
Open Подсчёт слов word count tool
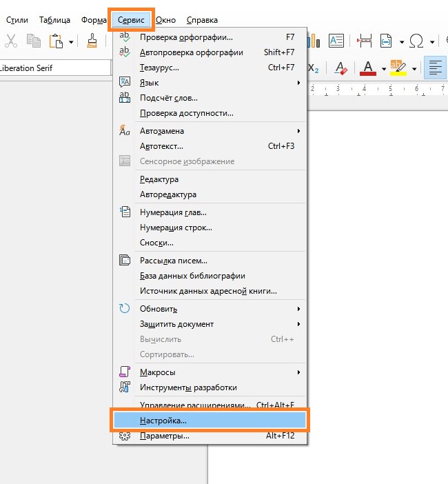pos(168,98)
